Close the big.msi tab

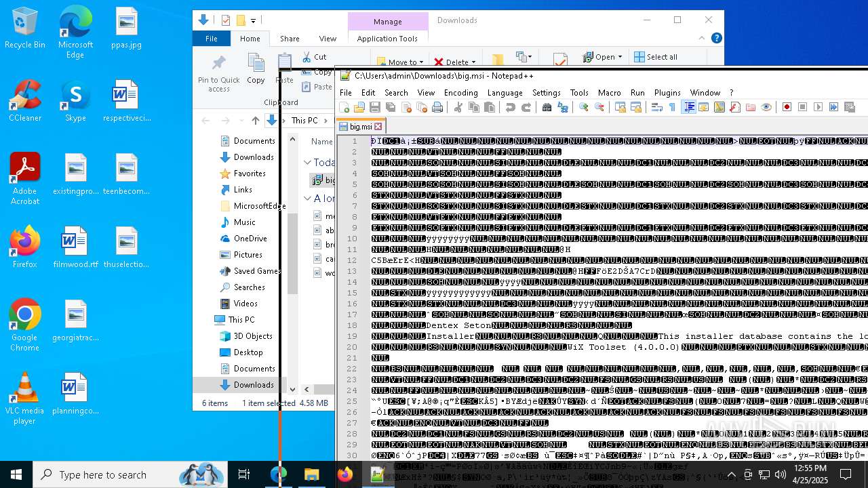378,127
